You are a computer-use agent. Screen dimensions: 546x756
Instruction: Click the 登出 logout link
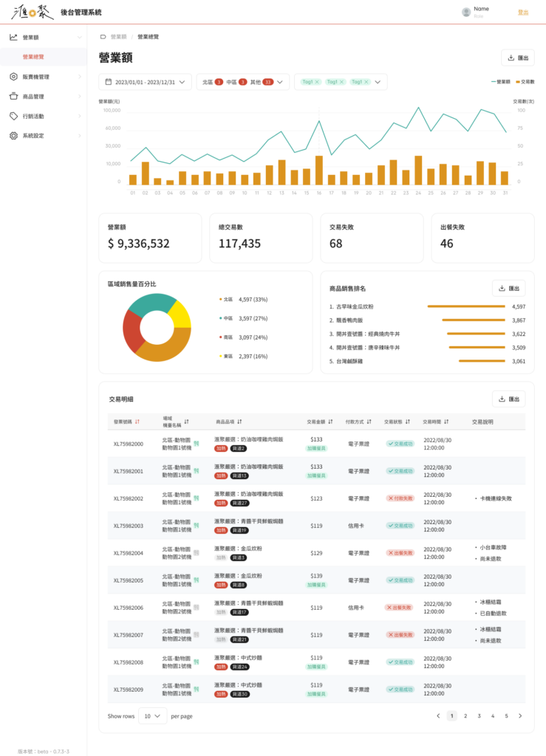(523, 13)
